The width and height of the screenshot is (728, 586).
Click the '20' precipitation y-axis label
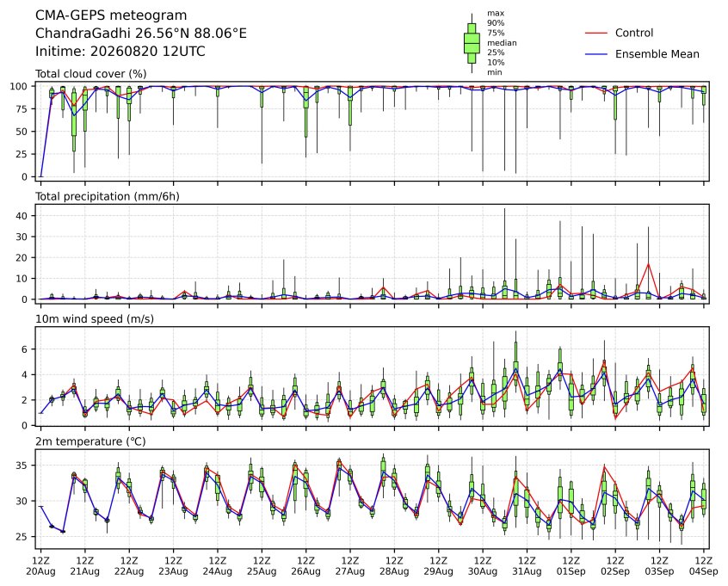22,257
